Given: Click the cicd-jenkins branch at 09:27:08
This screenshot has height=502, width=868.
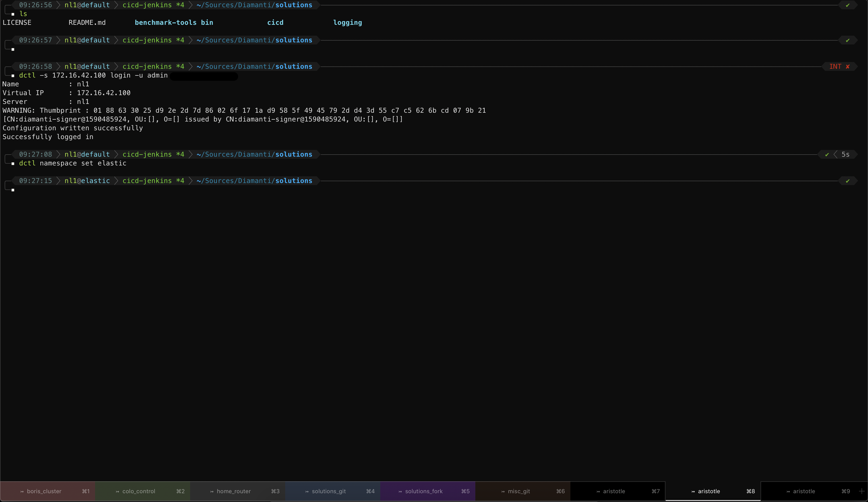Looking at the screenshot, I should [147, 155].
